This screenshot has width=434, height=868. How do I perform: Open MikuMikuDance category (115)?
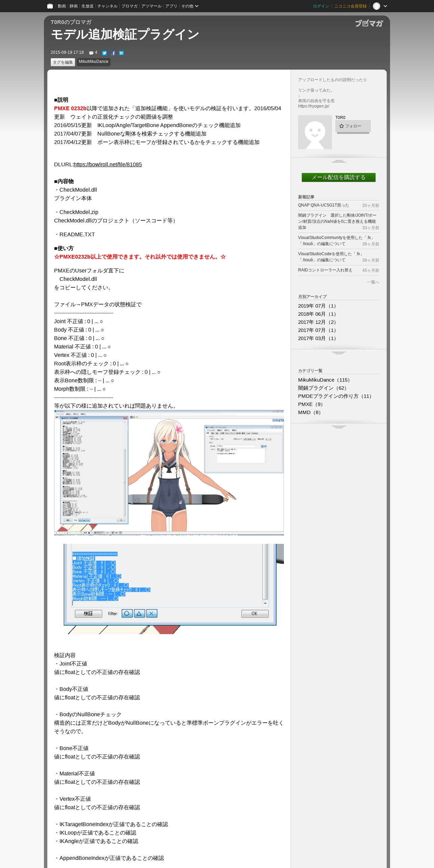[x=325, y=380]
